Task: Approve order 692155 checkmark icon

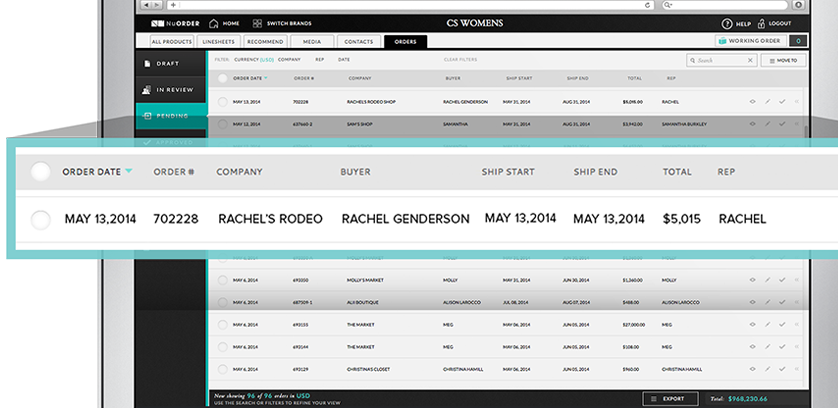Action: click(782, 325)
